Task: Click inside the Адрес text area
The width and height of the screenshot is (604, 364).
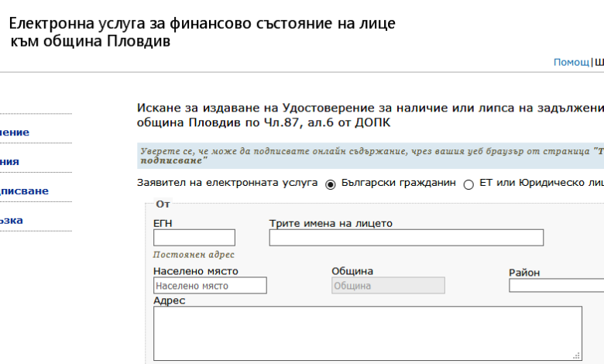Action: [x=368, y=334]
